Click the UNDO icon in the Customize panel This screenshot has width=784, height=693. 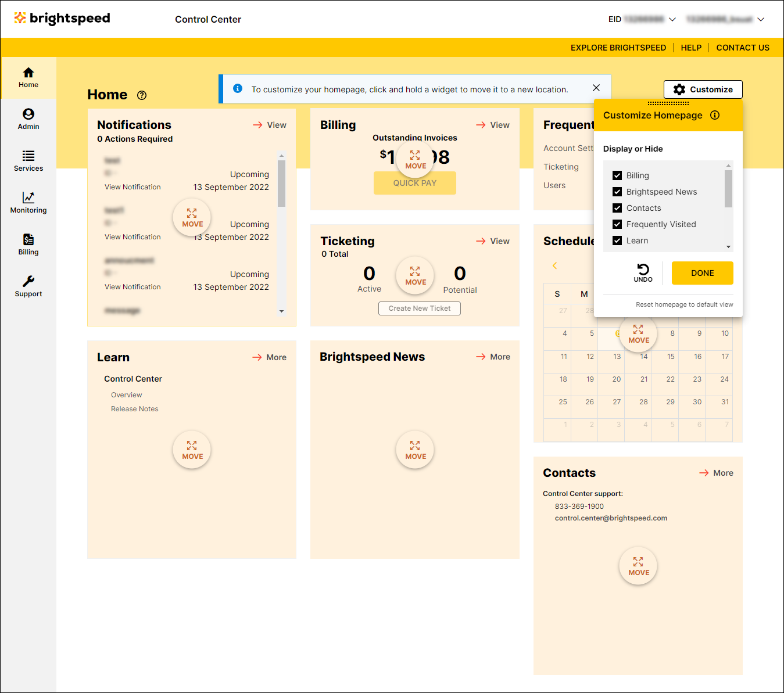click(x=643, y=273)
